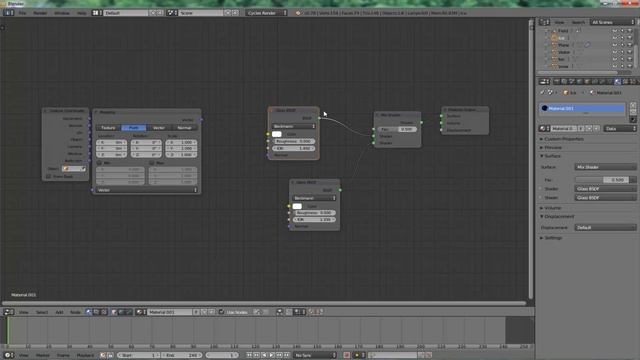Viewport: 640px width, 360px height.
Task: Open Beckmann dropdown in upper Glass BSDF node
Action: coord(293,126)
